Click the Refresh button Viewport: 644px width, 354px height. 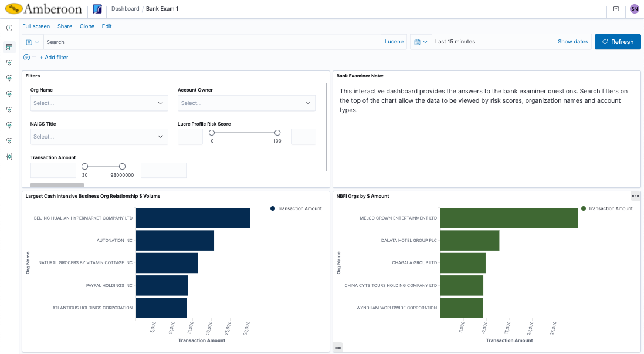(618, 42)
